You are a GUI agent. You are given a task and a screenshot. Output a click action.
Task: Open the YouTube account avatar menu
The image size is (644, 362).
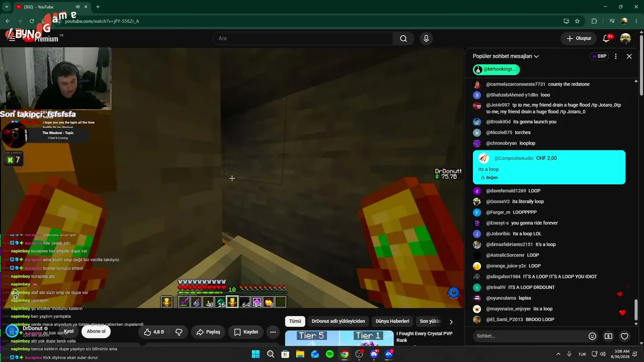coord(625,39)
